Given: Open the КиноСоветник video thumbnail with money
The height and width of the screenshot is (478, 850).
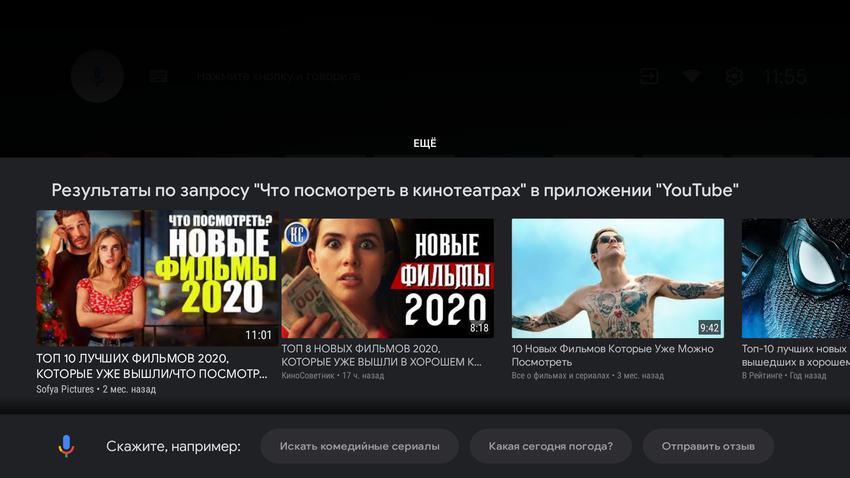Looking at the screenshot, I should [388, 278].
